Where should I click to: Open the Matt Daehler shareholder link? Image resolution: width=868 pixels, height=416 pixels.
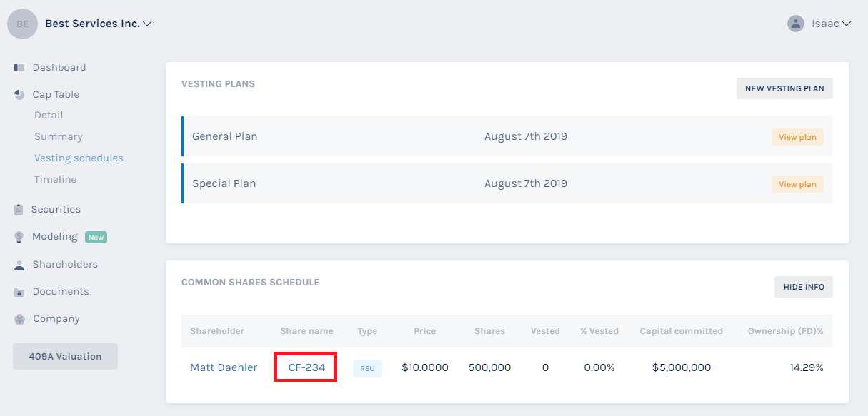[x=224, y=368]
